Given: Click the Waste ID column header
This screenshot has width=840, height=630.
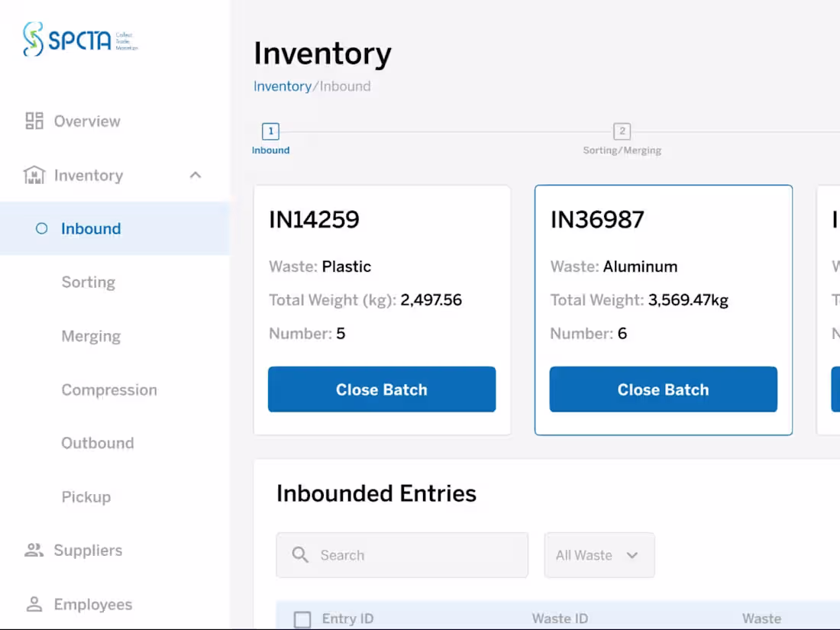Looking at the screenshot, I should coord(560,619).
